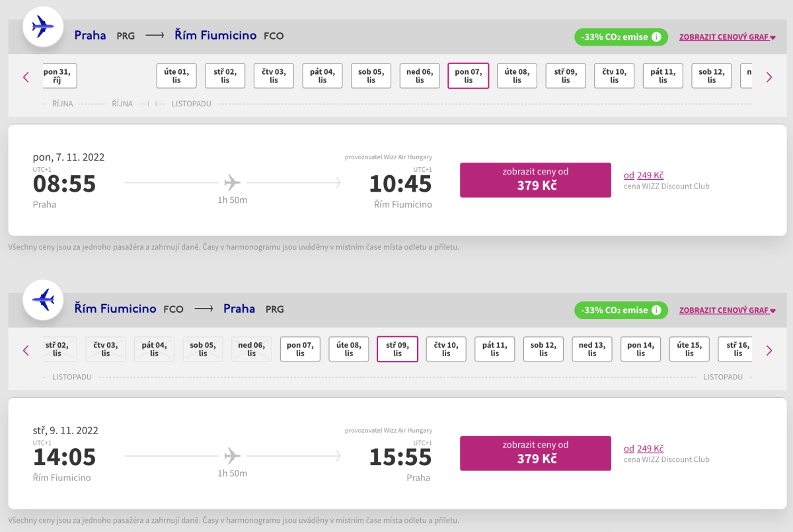Go to previous dates in return carousel

[x=26, y=350]
